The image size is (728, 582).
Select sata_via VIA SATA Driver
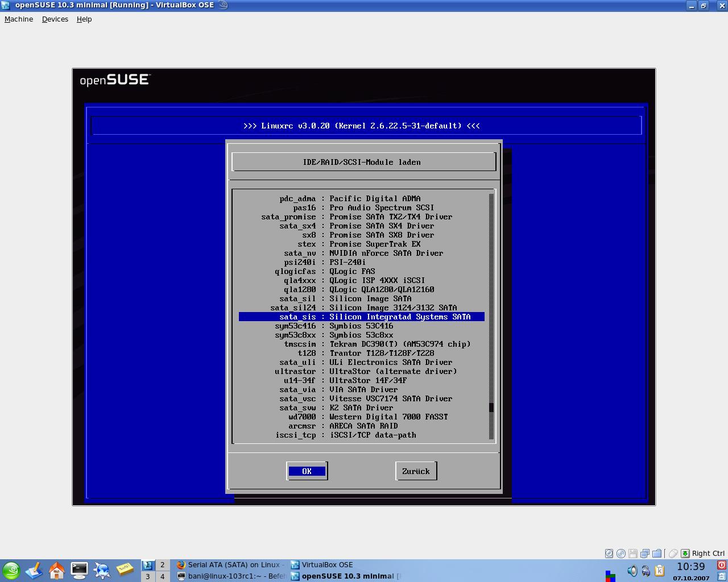pyautogui.click(x=362, y=389)
